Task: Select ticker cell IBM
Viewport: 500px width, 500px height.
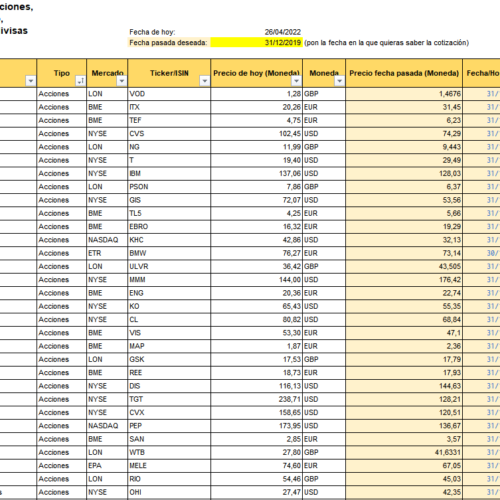Action: [x=169, y=174]
